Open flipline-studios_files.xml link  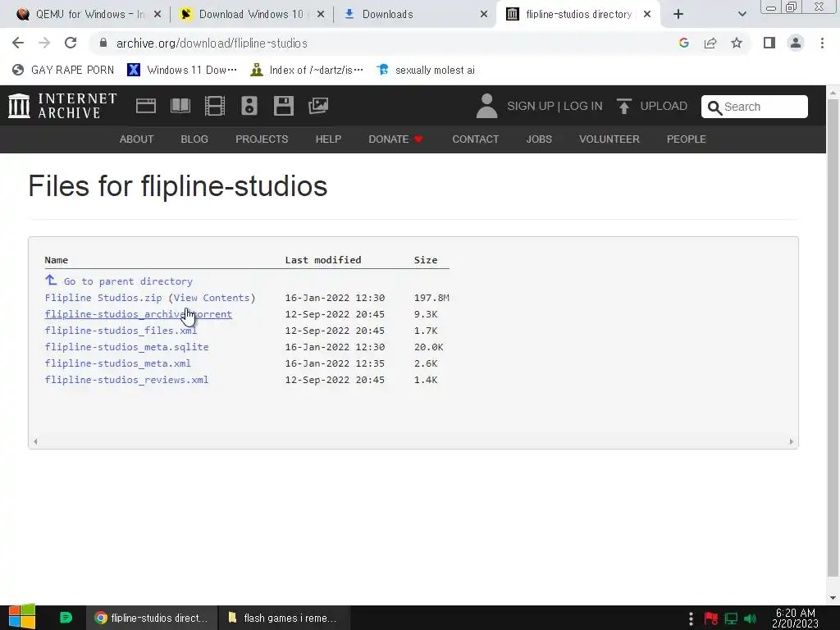121,331
